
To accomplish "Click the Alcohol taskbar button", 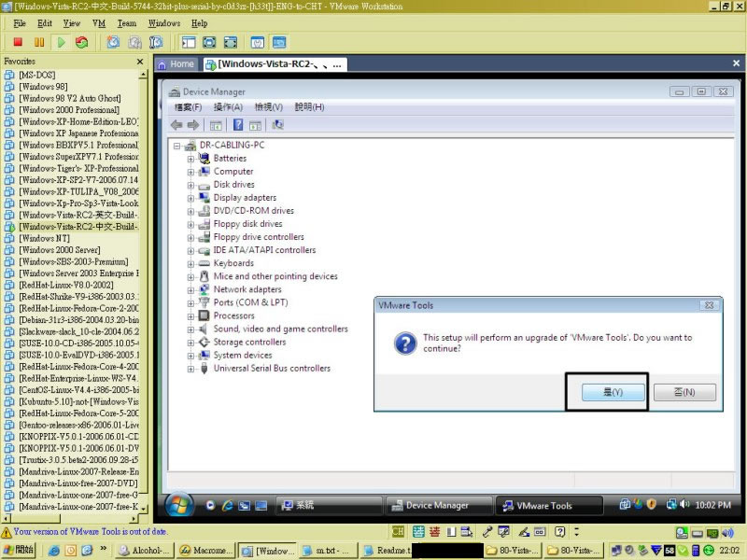I will click(145, 550).
